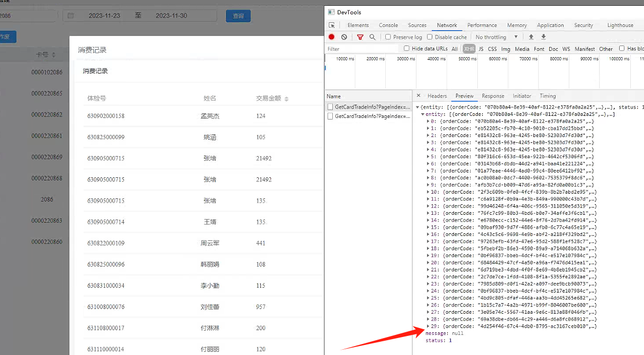Sort by 交易金额 column arrows
The width and height of the screenshot is (644, 355).
click(x=286, y=99)
